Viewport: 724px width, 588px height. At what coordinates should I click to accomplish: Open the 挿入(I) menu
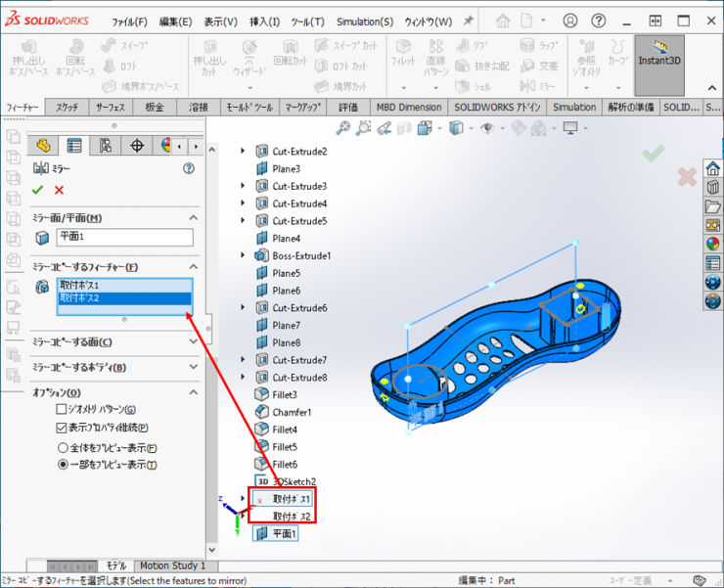(x=264, y=22)
